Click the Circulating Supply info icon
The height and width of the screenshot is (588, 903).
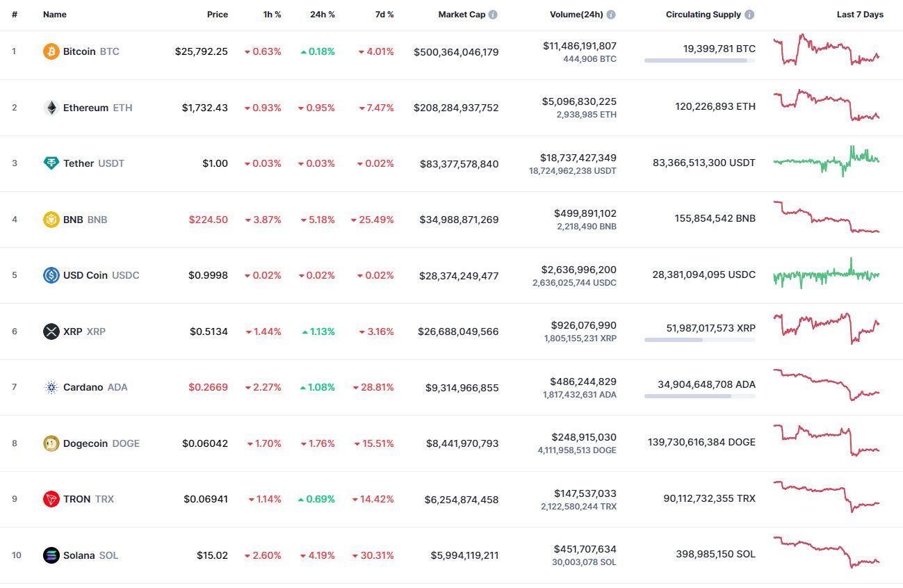coord(749,15)
